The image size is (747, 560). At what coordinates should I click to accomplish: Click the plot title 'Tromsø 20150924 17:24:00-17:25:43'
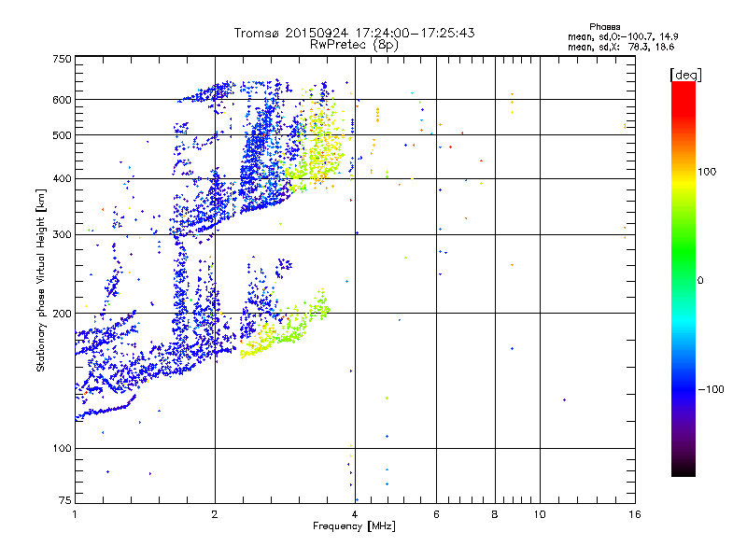(354, 33)
